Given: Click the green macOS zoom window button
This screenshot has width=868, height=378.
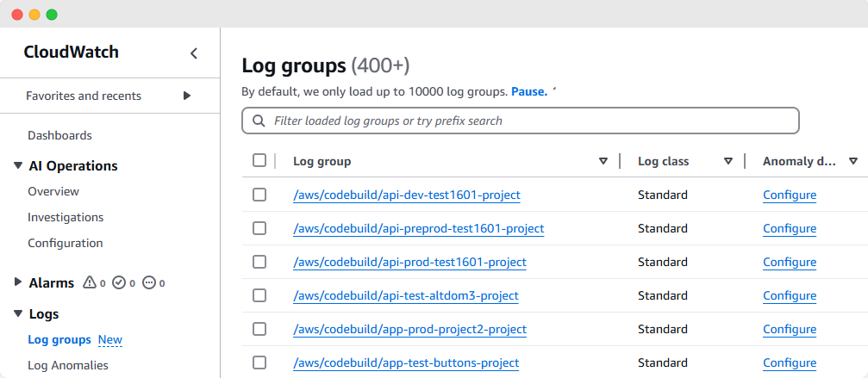Looking at the screenshot, I should [x=52, y=15].
